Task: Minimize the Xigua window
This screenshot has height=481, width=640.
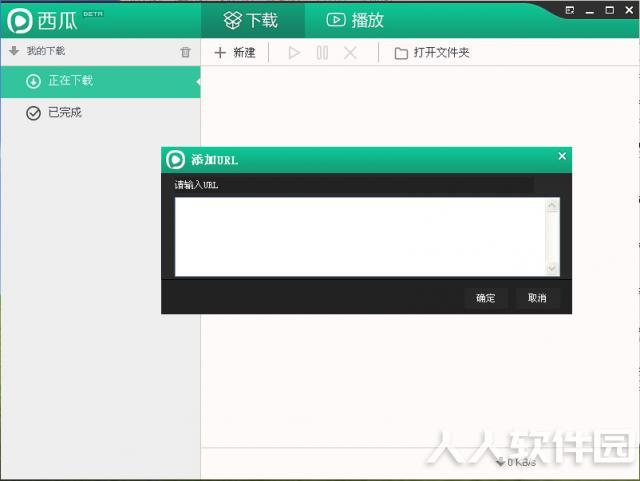Action: (x=590, y=11)
